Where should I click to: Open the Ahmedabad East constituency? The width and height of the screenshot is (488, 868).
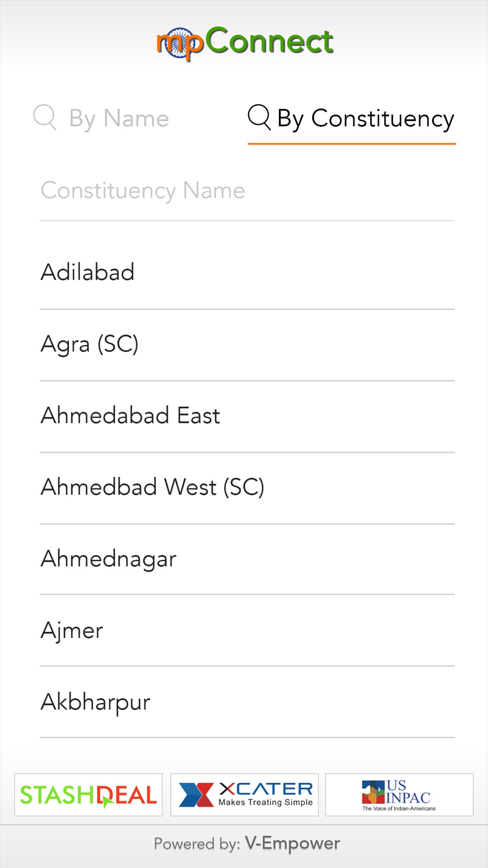click(247, 416)
